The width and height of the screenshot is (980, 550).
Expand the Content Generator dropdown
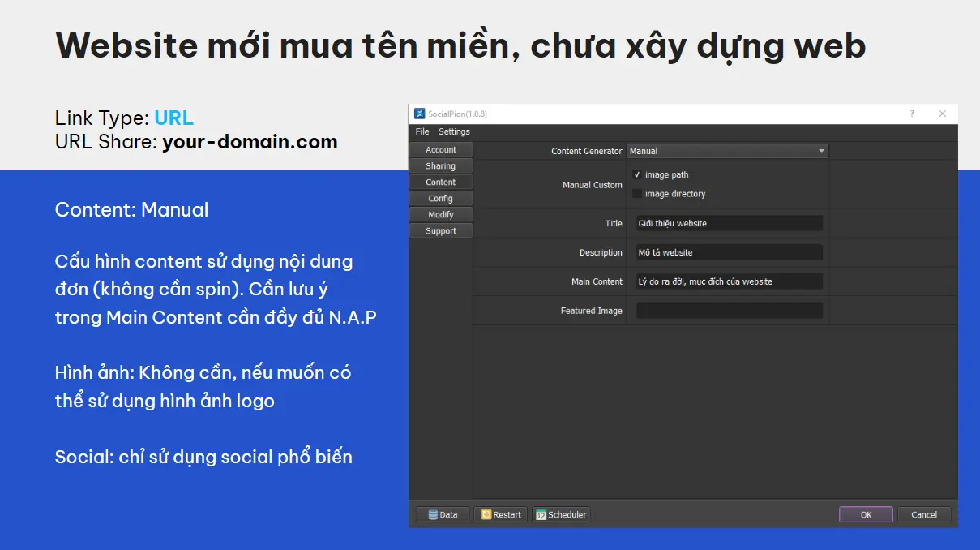[x=727, y=151]
